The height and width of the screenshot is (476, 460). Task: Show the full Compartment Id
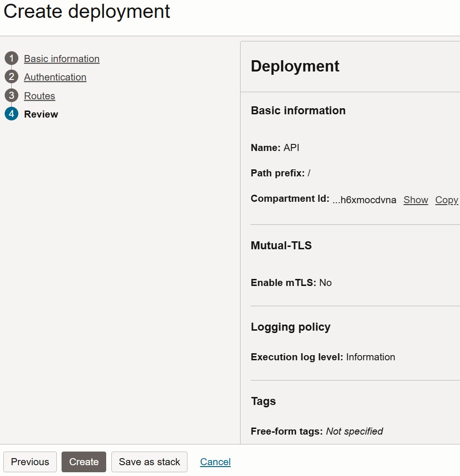415,200
